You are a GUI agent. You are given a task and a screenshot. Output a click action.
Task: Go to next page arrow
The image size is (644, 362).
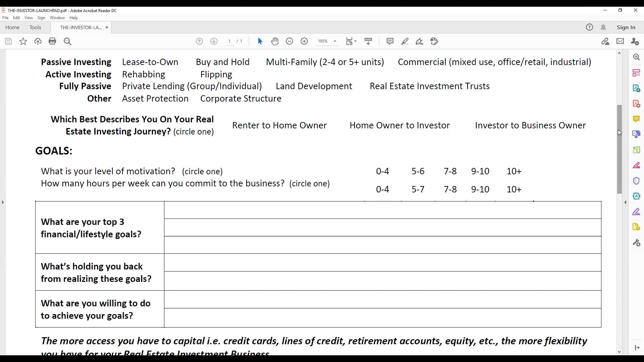pos(214,41)
